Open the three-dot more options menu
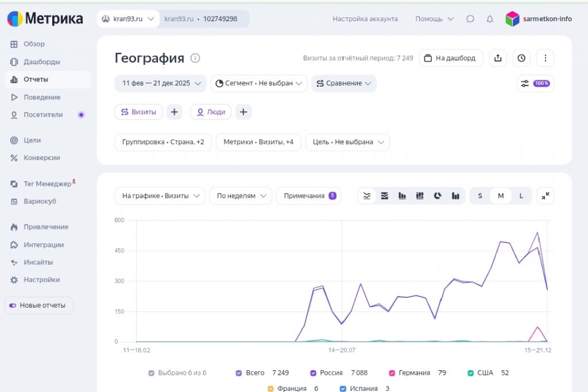588x392 pixels. tap(545, 58)
